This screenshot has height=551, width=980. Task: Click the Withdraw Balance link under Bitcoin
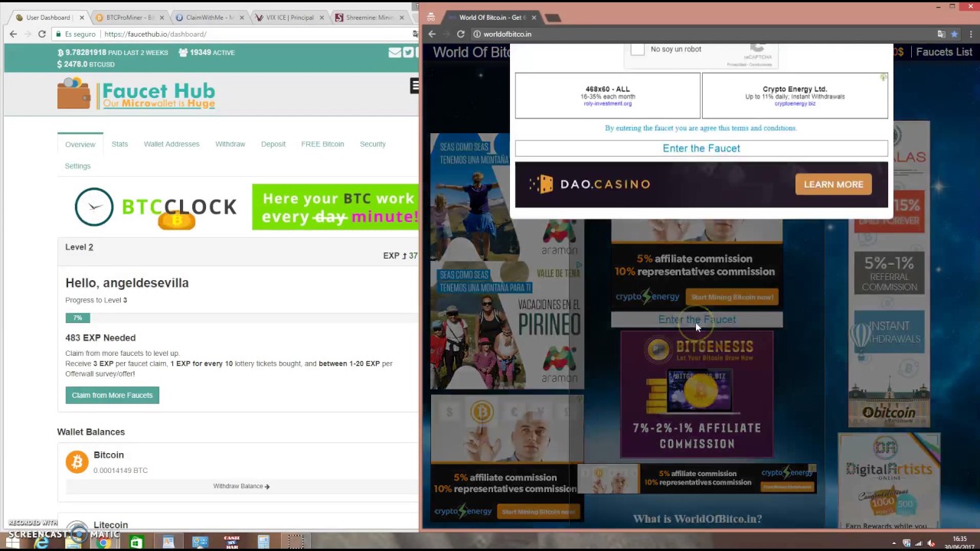click(241, 486)
